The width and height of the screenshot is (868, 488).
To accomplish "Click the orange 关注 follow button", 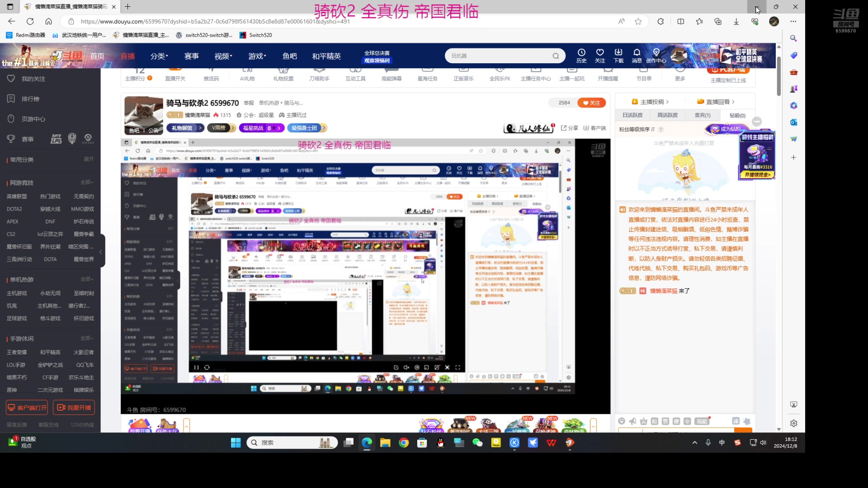I will [591, 103].
